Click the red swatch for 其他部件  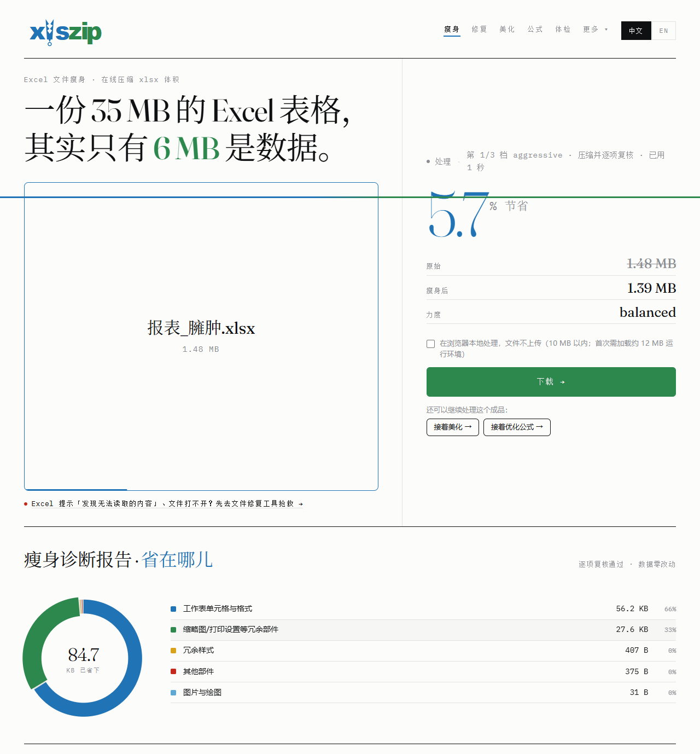click(173, 671)
